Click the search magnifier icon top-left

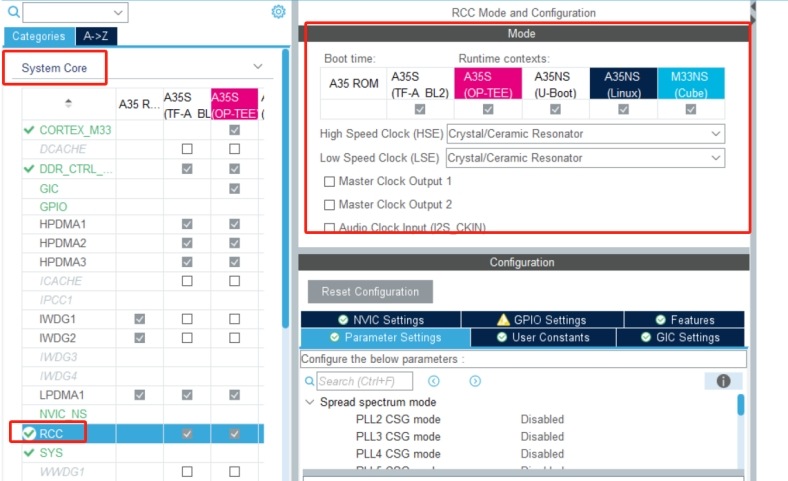pyautogui.click(x=13, y=12)
